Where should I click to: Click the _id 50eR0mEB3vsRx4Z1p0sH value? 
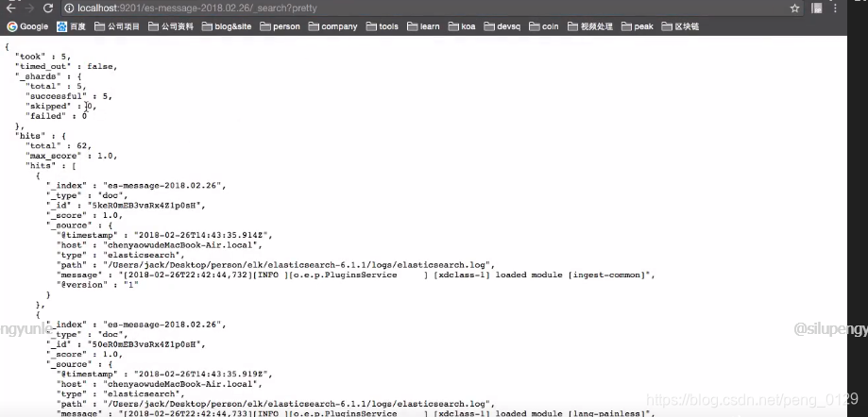pos(146,344)
